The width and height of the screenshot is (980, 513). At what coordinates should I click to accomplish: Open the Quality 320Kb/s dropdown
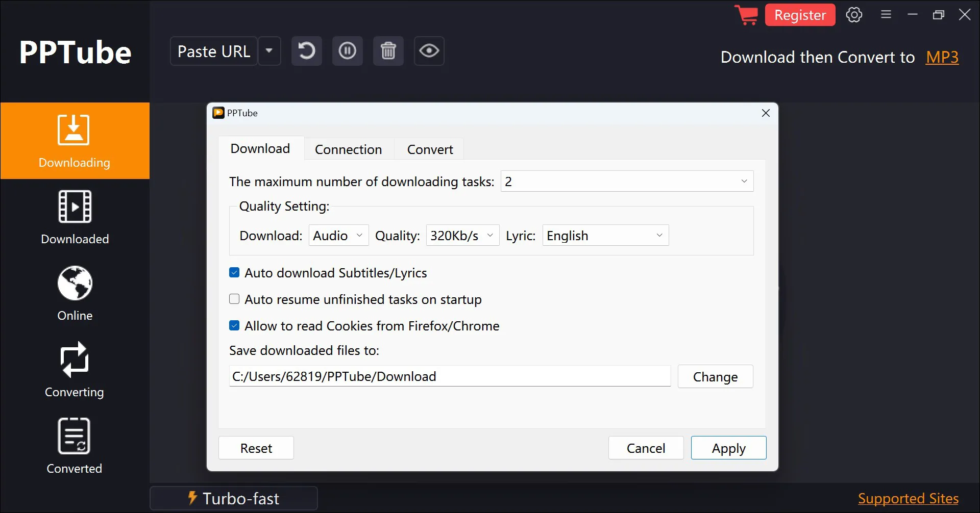point(462,236)
